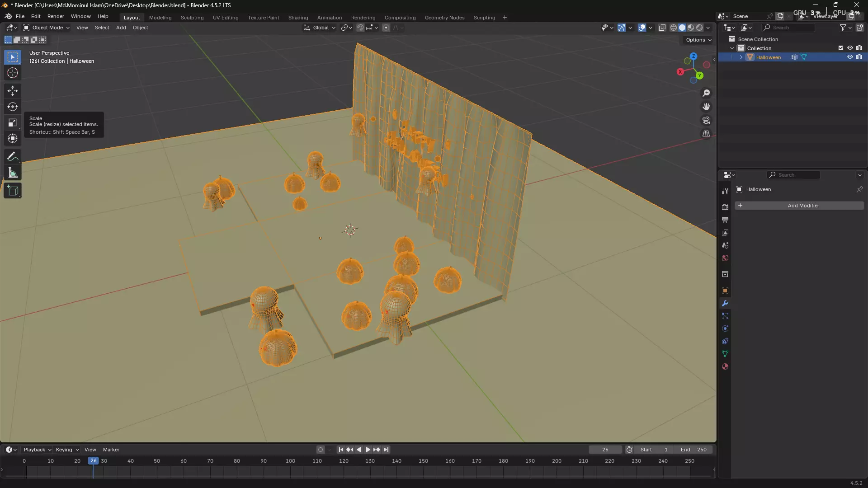Open the Playback dropdown in timeline
Screen dimensions: 868x488
tap(37, 450)
